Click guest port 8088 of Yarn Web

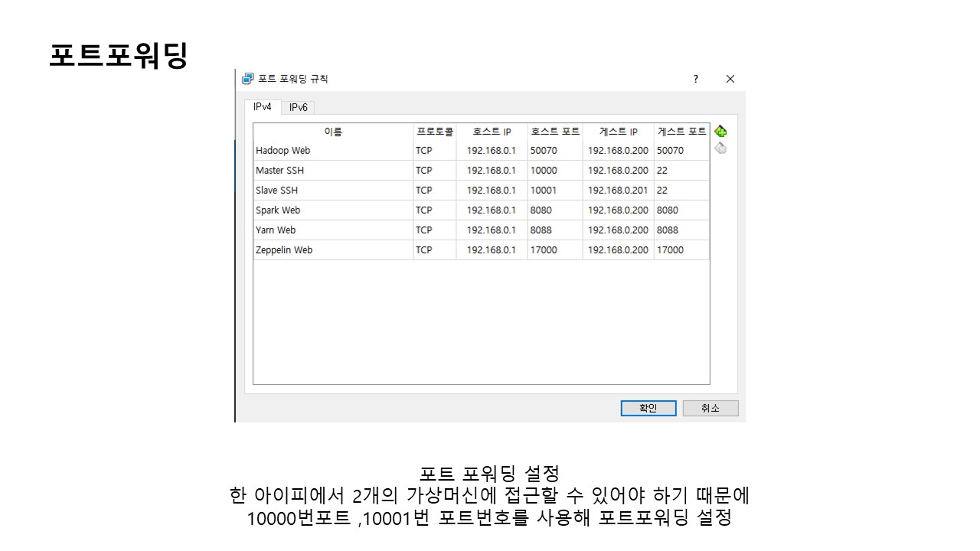pyautogui.click(x=681, y=230)
